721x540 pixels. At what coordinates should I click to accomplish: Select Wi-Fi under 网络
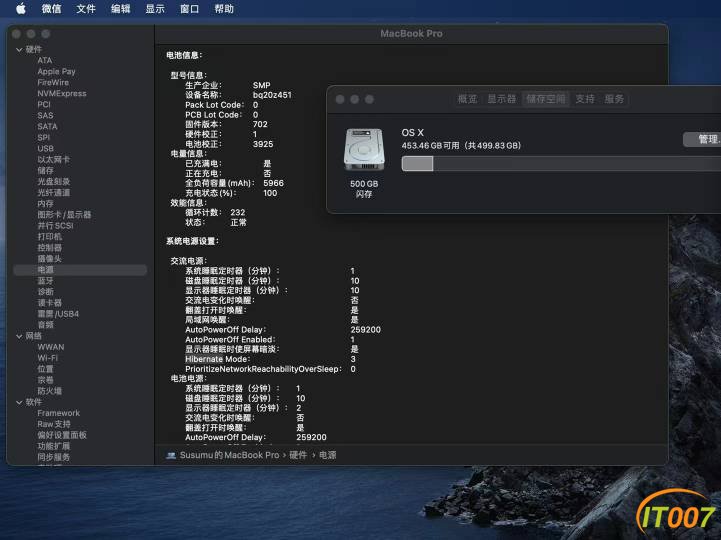point(47,358)
